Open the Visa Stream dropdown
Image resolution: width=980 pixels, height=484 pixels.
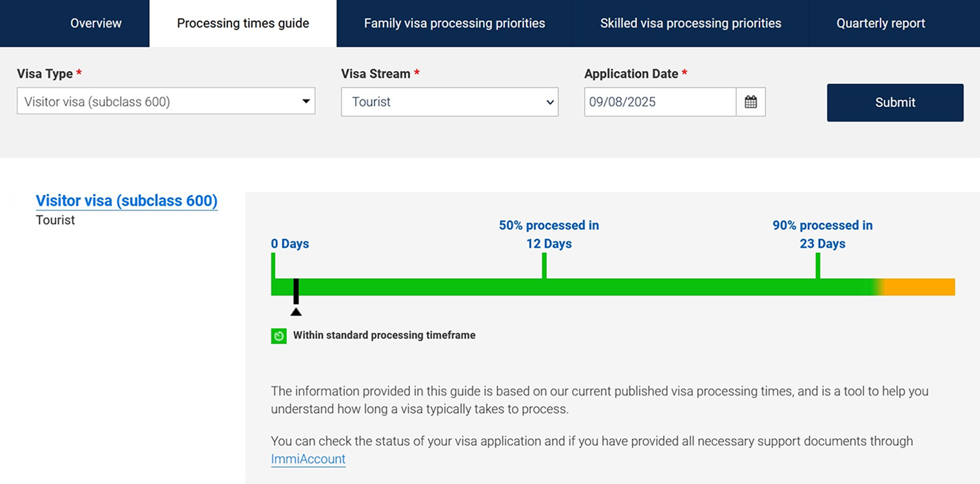point(449,102)
